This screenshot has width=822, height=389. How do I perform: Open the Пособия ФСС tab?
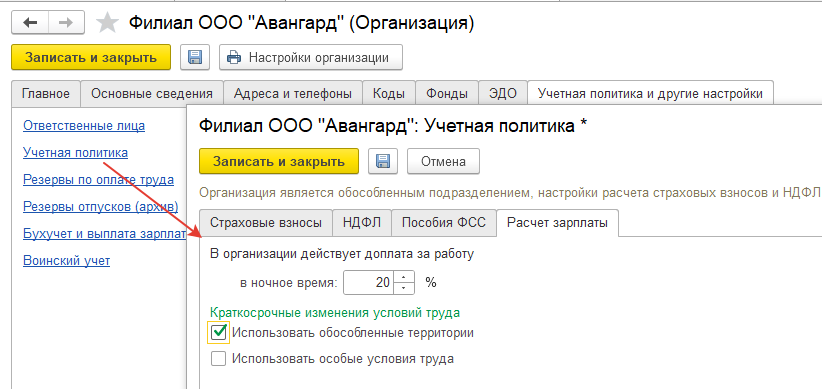click(x=444, y=222)
